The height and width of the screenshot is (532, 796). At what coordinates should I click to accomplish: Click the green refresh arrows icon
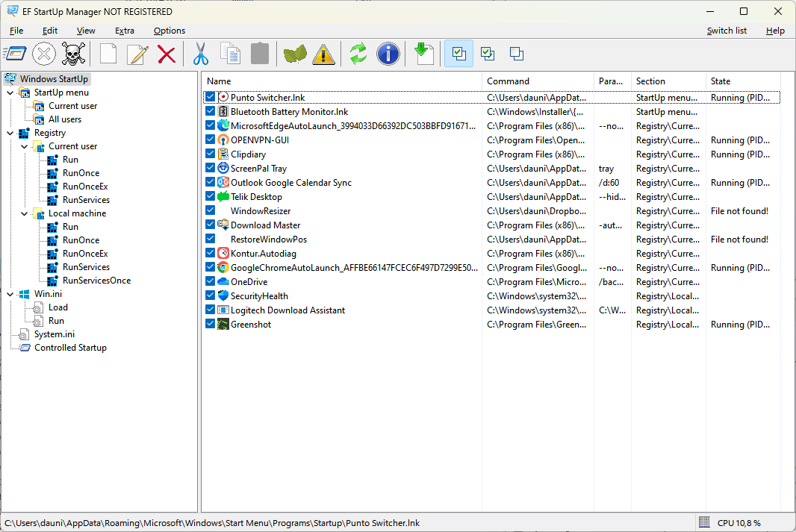358,54
